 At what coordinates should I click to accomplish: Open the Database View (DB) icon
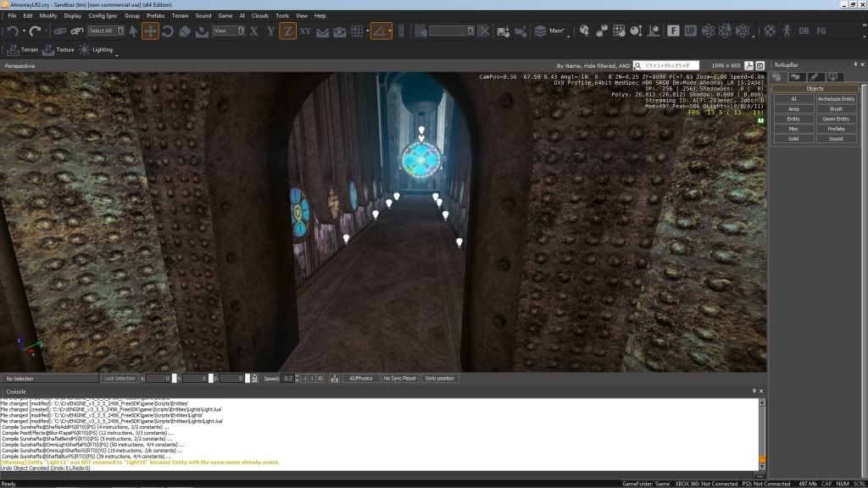[804, 31]
